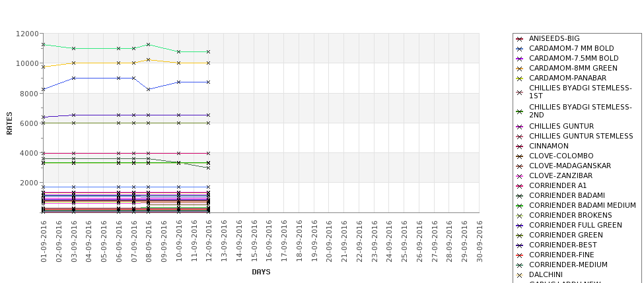The height and width of the screenshot is (283, 644).
Task: Select CARDAMOM-7 MM BOLD in legend
Action: (571, 48)
